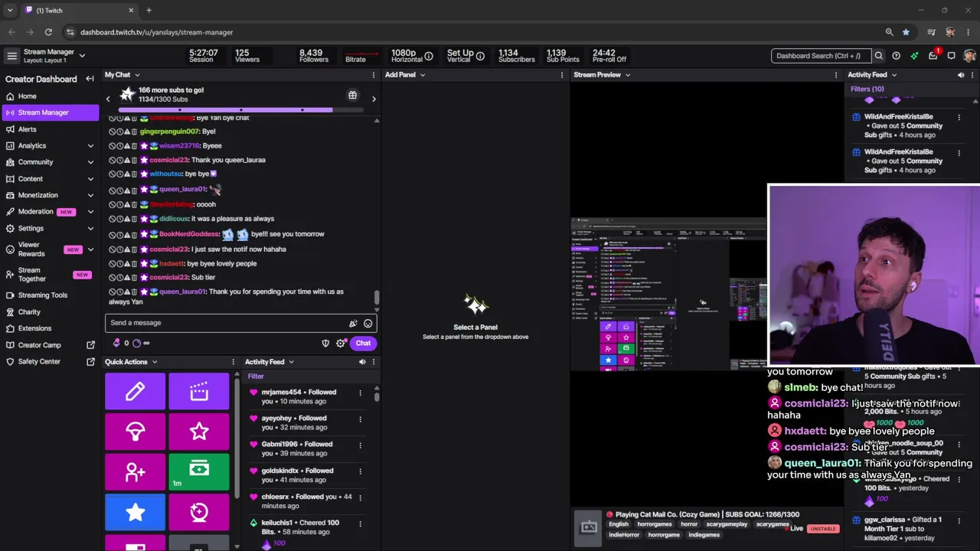The width and height of the screenshot is (980, 551).
Task: Click the celebration icon in the message field
Action: pos(353,323)
